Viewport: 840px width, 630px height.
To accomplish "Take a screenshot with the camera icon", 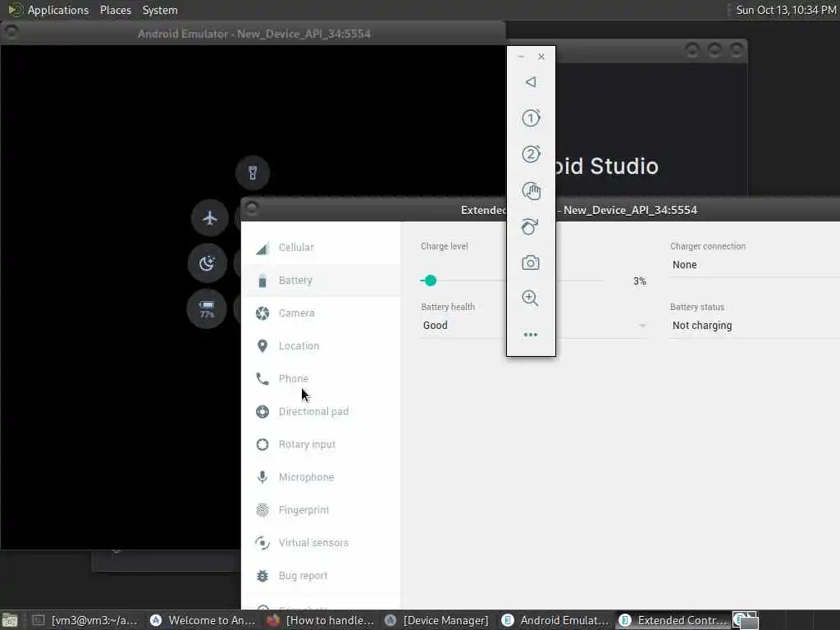I will point(531,262).
